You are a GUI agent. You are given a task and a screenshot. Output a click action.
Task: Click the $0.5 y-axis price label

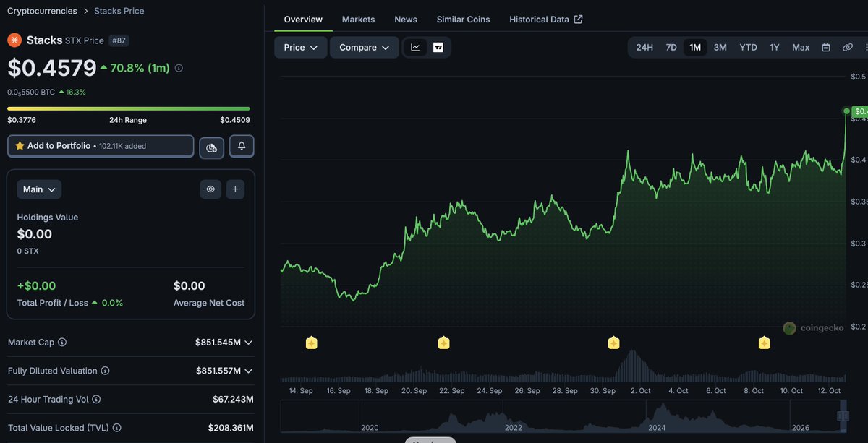pos(859,77)
